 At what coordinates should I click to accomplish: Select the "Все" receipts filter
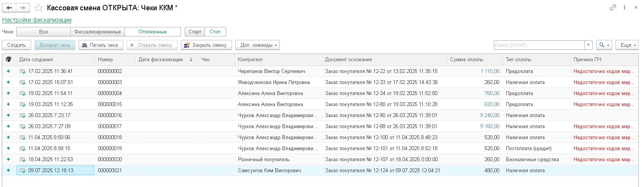tap(43, 32)
